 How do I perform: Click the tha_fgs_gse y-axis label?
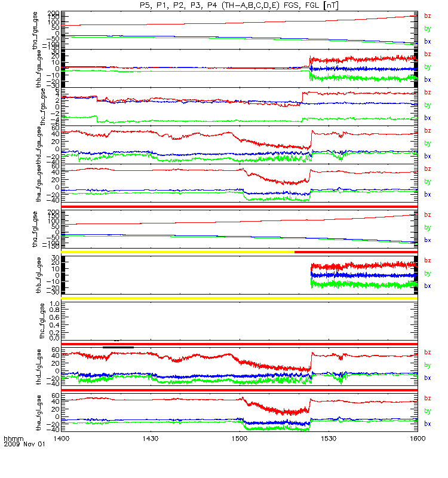(35, 30)
